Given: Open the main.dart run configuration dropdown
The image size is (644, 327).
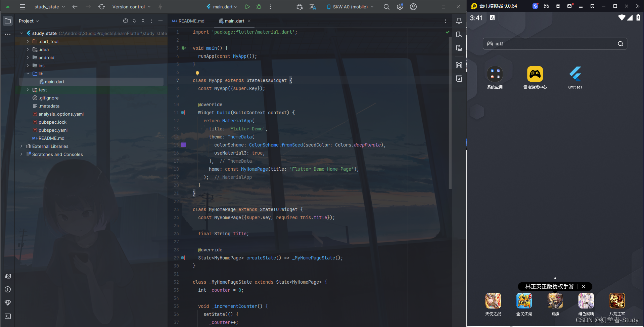Looking at the screenshot, I should coord(222,7).
